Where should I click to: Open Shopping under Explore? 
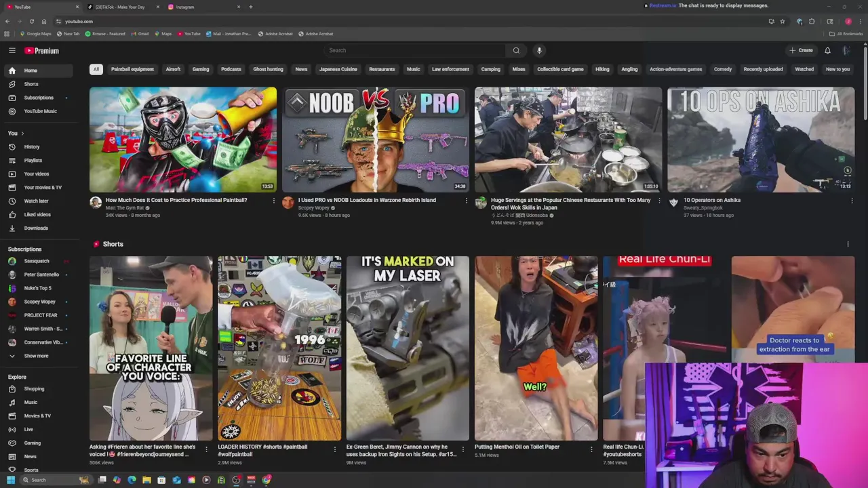click(39, 389)
